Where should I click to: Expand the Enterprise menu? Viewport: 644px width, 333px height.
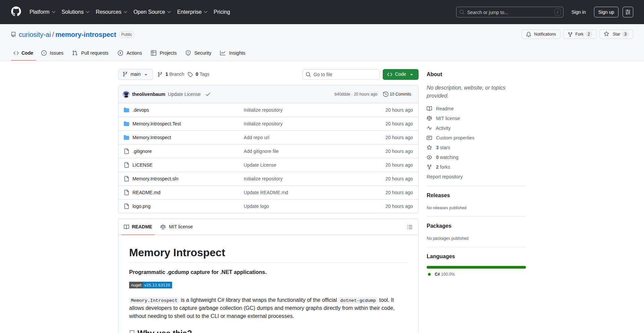[192, 12]
